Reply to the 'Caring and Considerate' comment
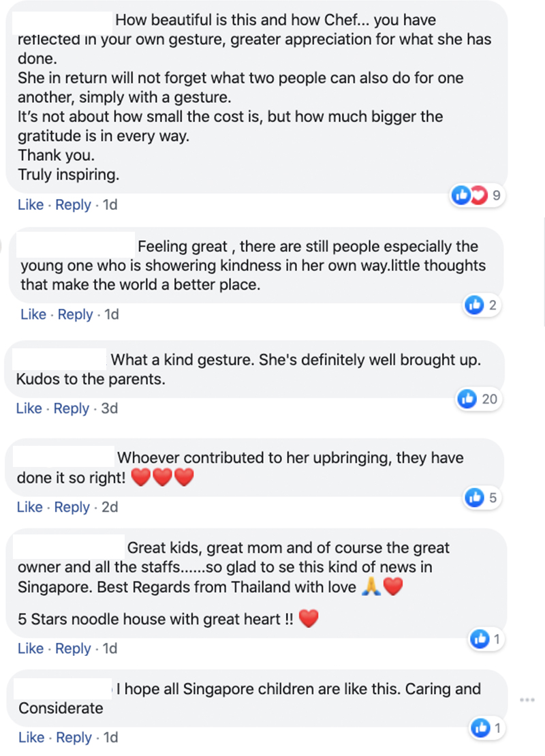Image resolution: width=545 pixels, height=756 pixels. (x=74, y=738)
